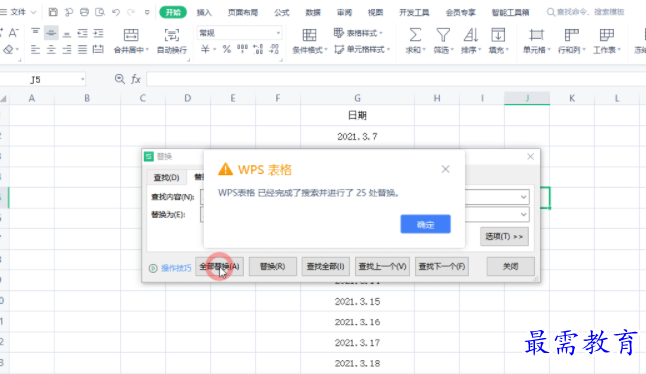Click the 合并居中 merge icon

[131, 35]
